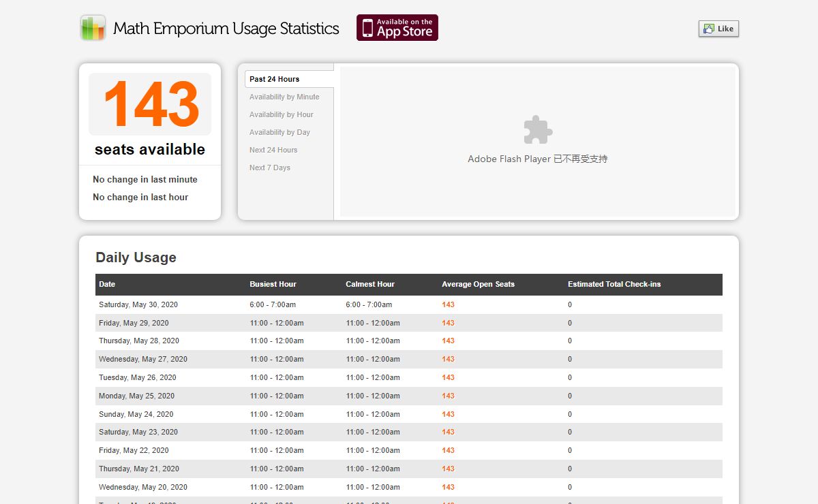The width and height of the screenshot is (818, 504).
Task: Click the 'seats available' label
Action: [150, 149]
